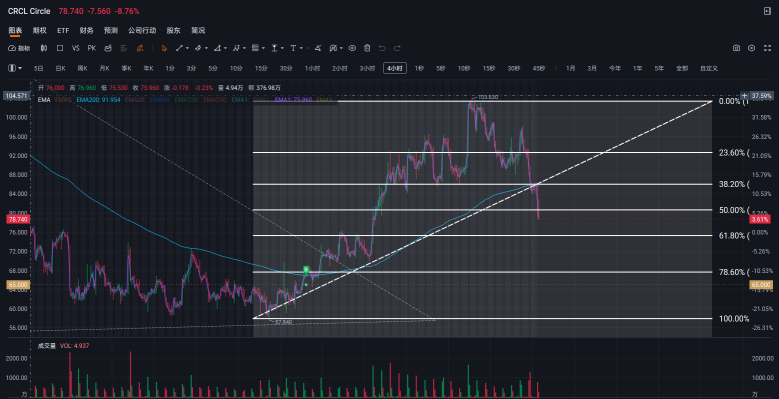Select the square frame icon in toolbar

click(60, 48)
